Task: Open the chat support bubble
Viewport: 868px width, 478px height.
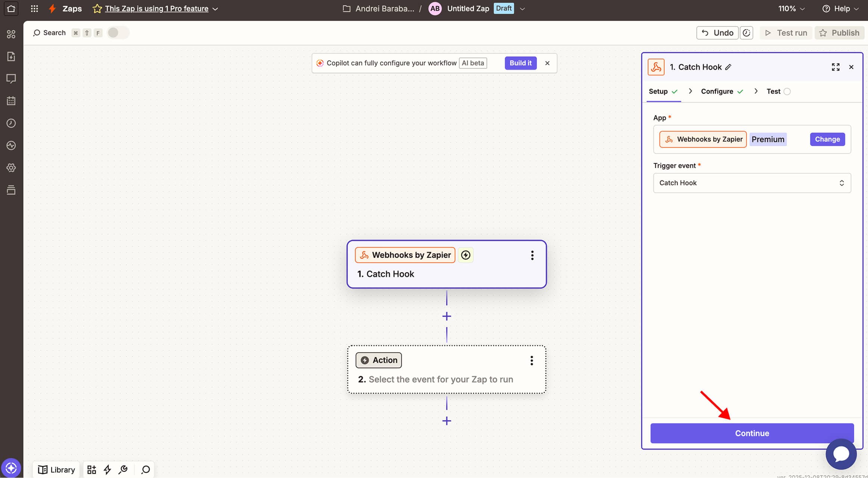Action: (x=841, y=454)
